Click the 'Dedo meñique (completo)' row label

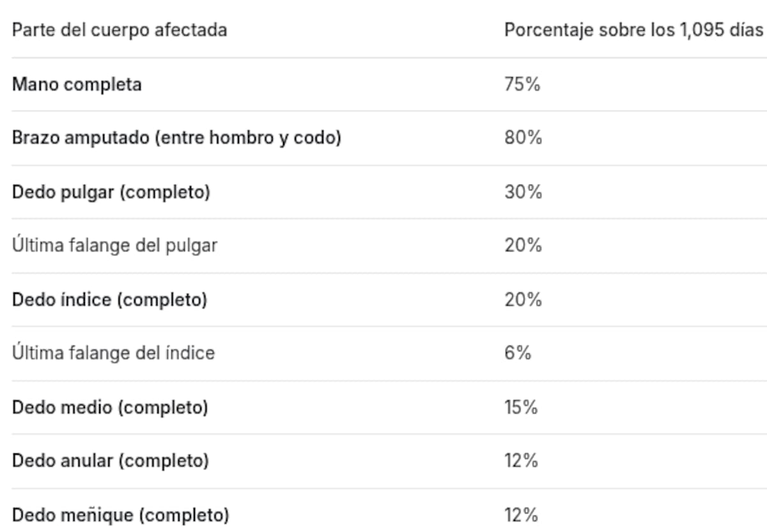click(120, 515)
